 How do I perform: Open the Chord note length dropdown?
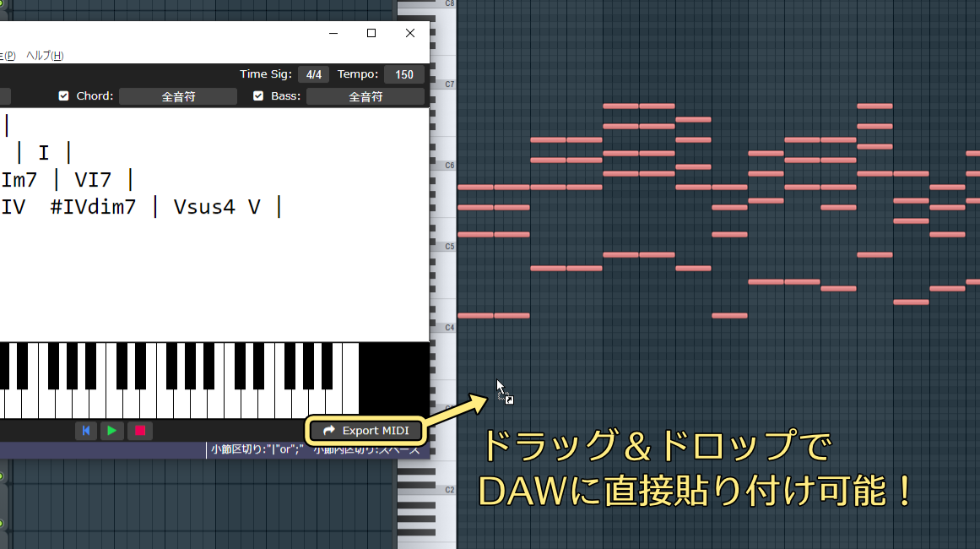[178, 96]
